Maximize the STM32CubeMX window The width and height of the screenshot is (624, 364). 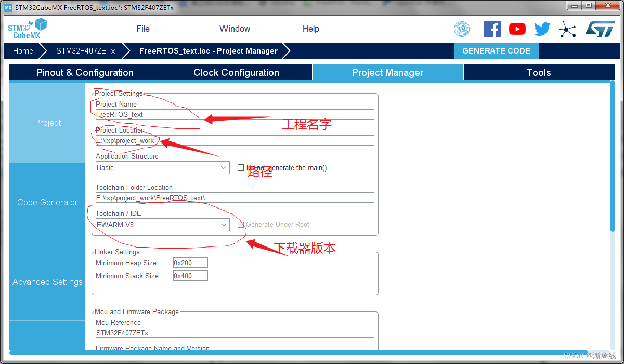(589, 5)
